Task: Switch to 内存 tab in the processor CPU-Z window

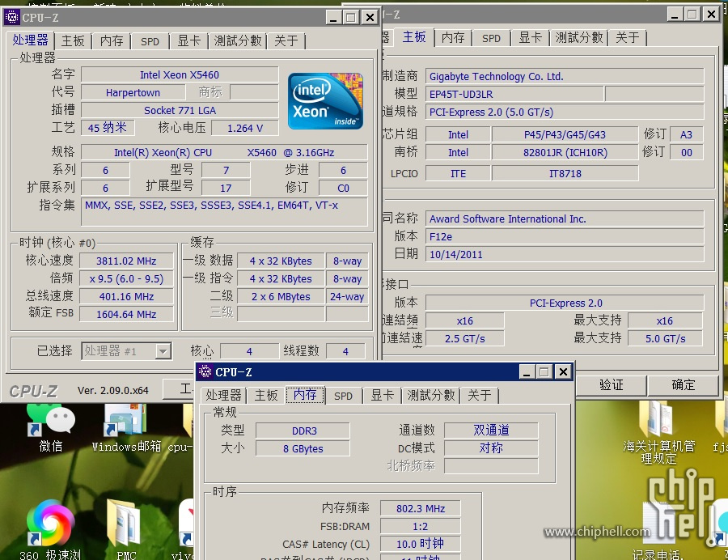Action: click(112, 40)
